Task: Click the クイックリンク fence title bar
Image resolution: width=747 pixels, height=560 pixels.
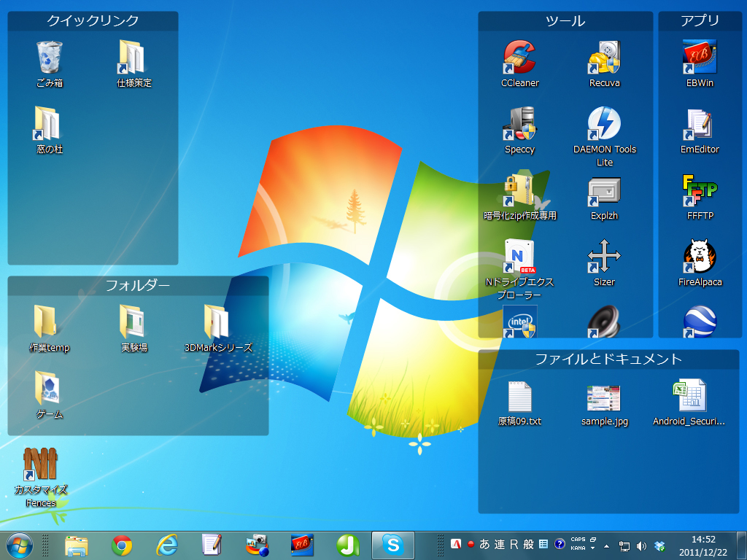Action: point(93,21)
